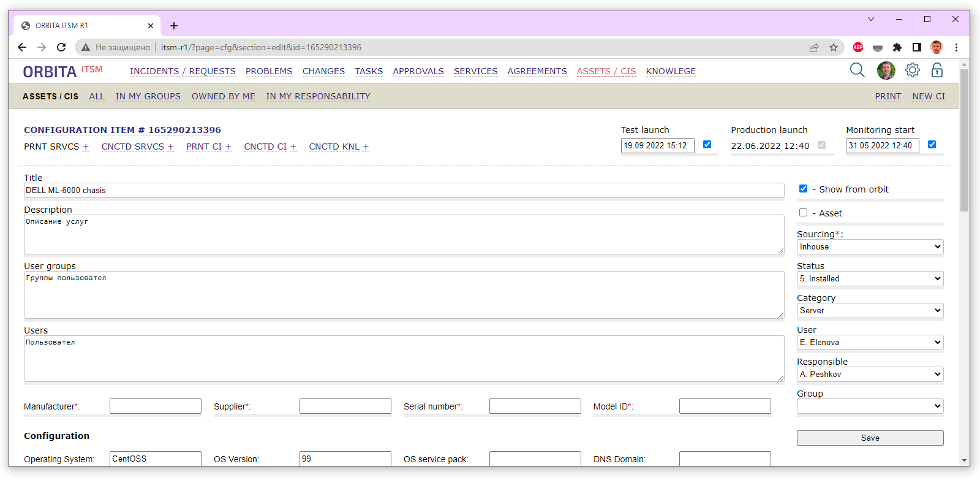
Task: Click the page vertical scrollbar
Action: [x=964, y=141]
